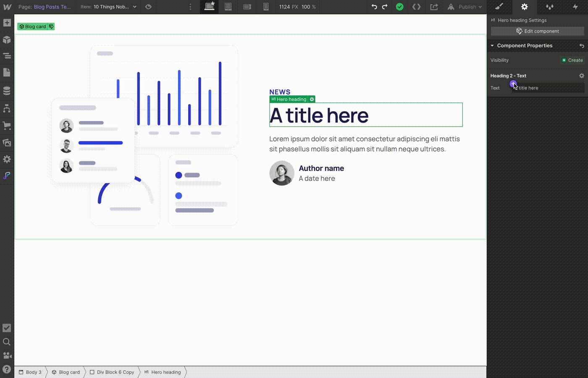Toggle preview mode with the eye icon
This screenshot has height=378, width=588.
point(148,7)
